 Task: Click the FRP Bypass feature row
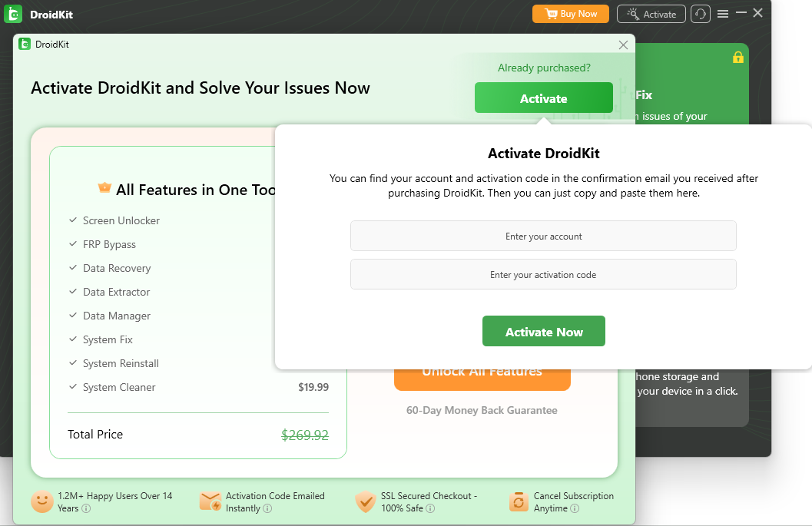coord(198,244)
